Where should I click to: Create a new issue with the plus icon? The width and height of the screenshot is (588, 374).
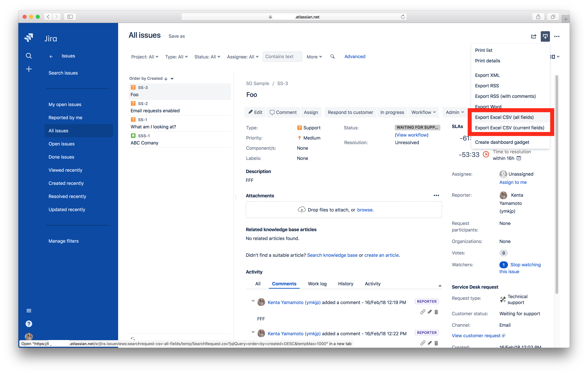tap(29, 69)
